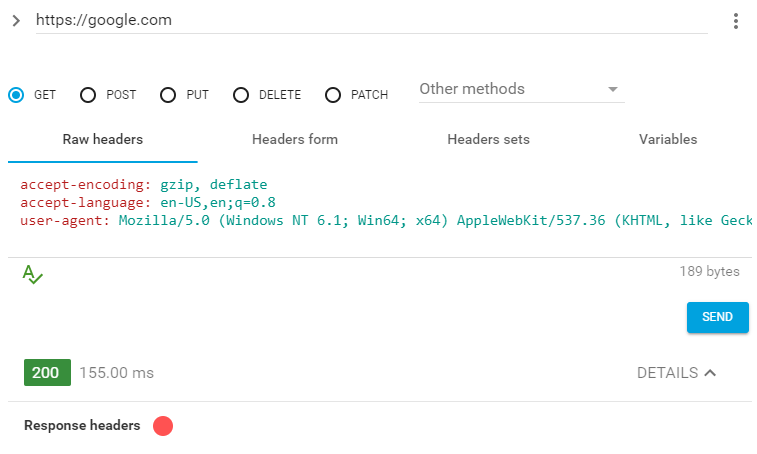This screenshot has height=454, width=757.
Task: Click the 200 status code badge
Action: (x=47, y=372)
